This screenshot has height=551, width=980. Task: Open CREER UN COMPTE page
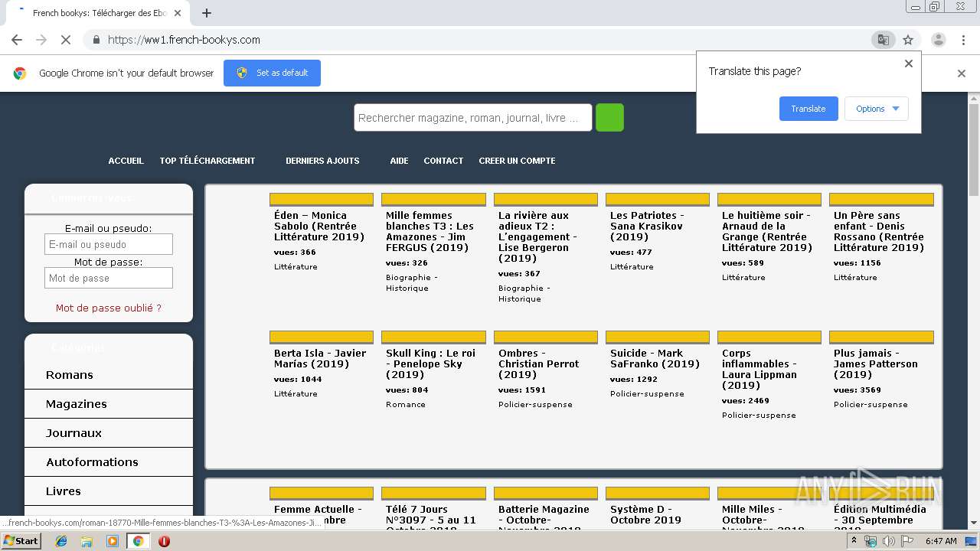pyautogui.click(x=517, y=161)
